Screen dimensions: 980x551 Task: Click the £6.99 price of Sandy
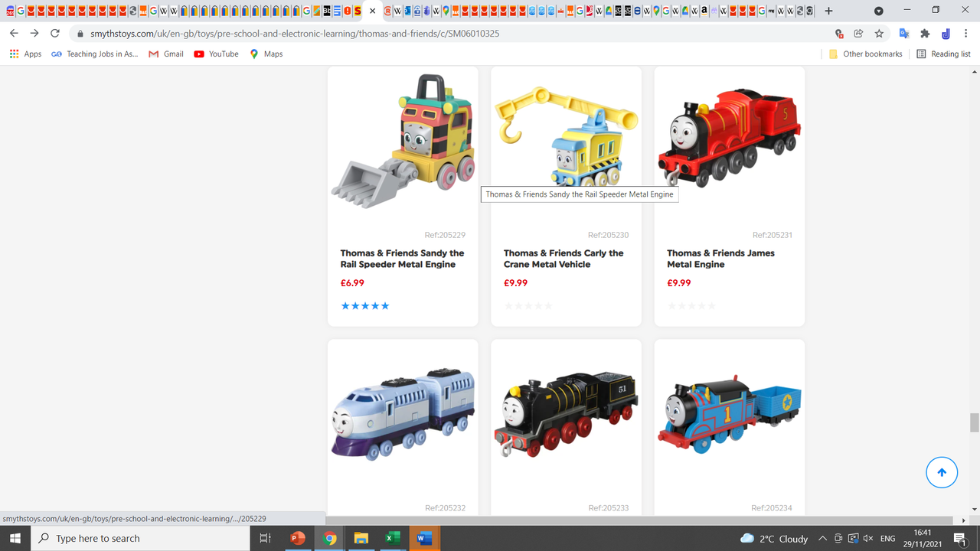click(x=352, y=283)
